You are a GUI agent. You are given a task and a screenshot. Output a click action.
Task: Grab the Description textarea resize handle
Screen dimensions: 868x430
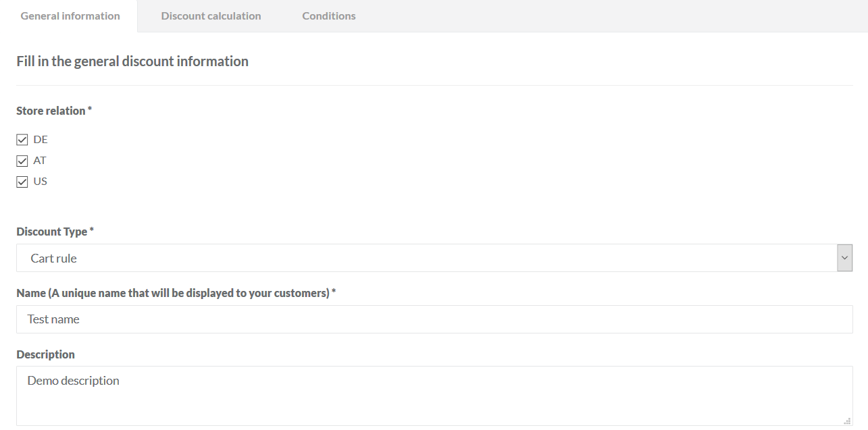(x=848, y=421)
